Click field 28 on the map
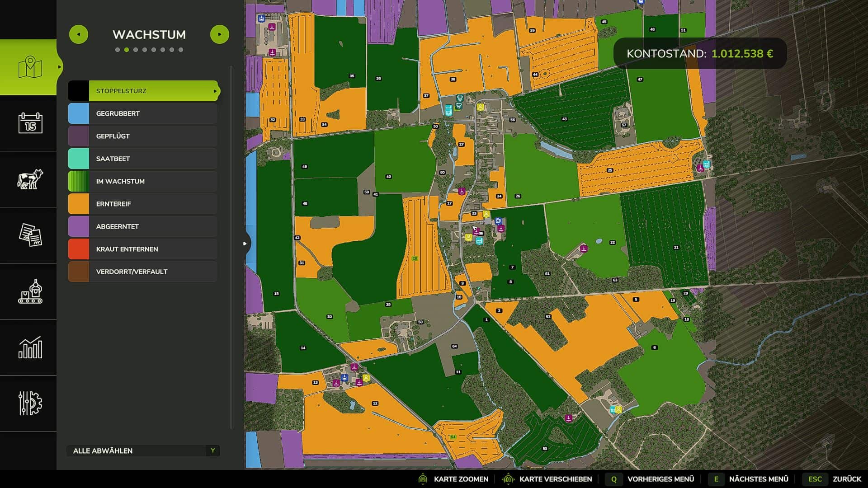 (415, 258)
